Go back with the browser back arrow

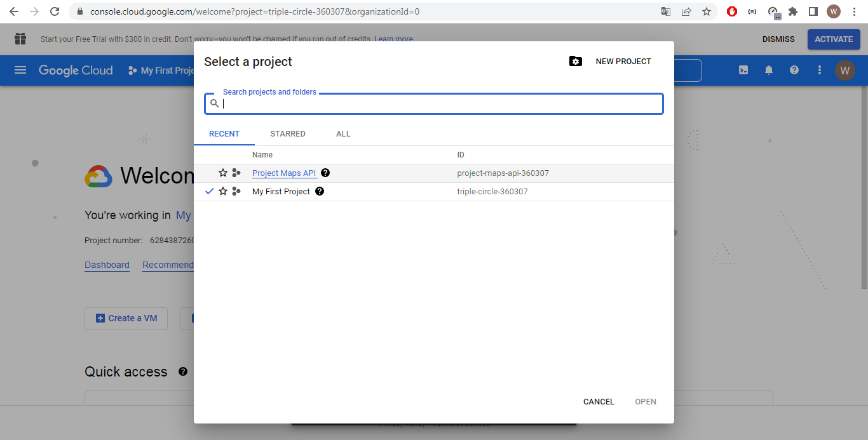tap(14, 11)
